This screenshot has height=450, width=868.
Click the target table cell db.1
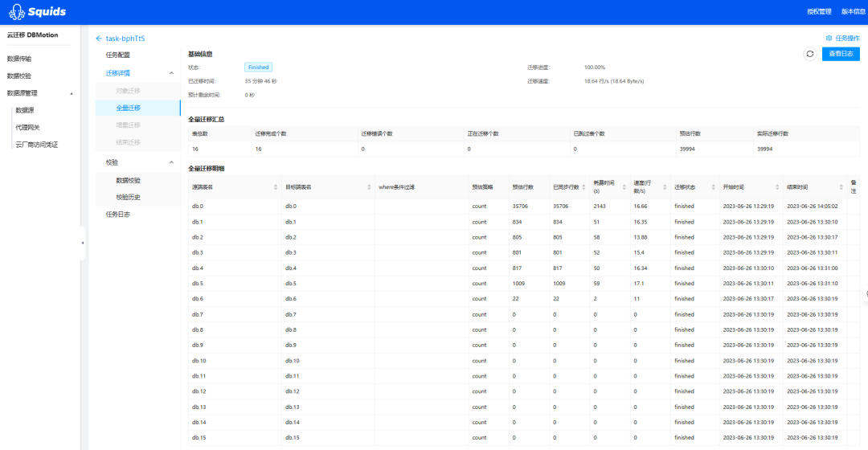pos(291,222)
